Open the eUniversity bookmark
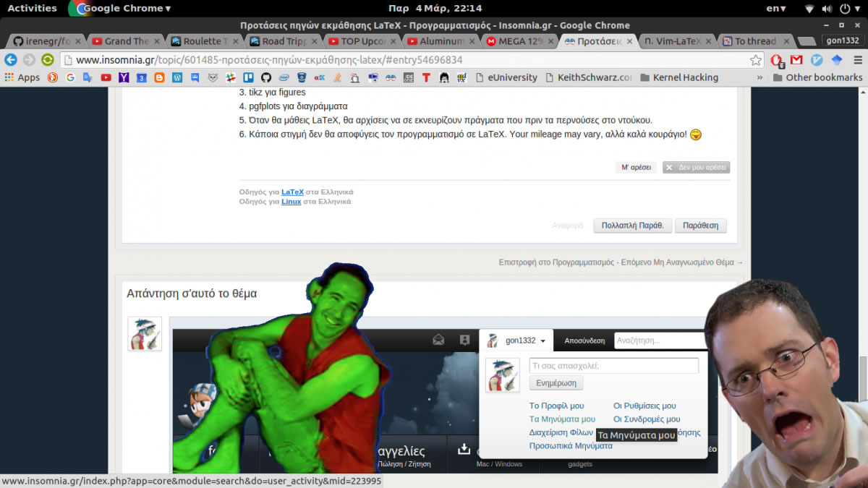Image resolution: width=868 pixels, height=488 pixels. [x=506, y=77]
